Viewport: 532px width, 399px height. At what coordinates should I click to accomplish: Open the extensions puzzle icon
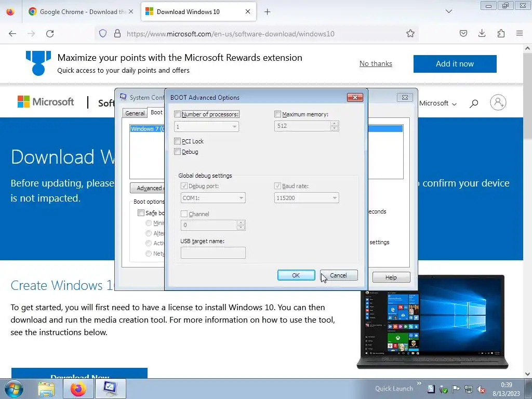pos(501,33)
